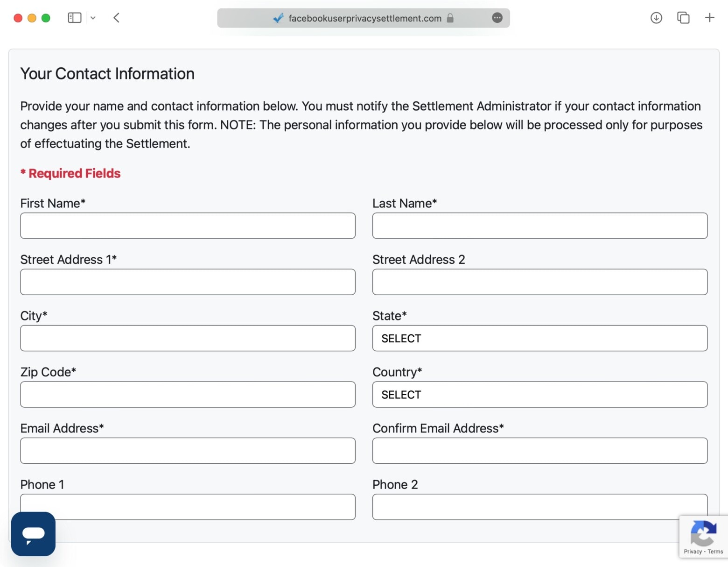Viewport: 728px width, 567px height.
Task: Open the Downloads icon
Action: click(656, 18)
